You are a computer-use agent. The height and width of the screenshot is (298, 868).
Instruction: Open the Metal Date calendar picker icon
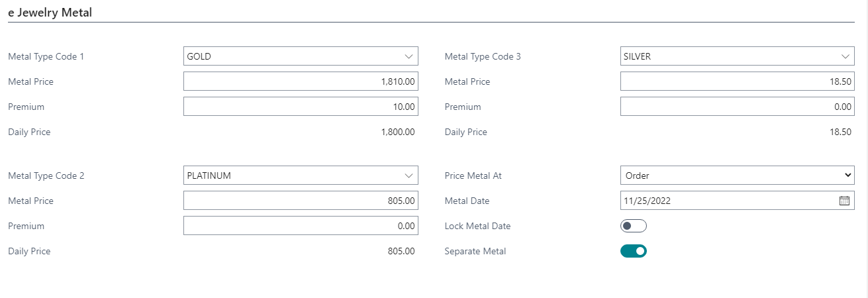[x=844, y=201]
